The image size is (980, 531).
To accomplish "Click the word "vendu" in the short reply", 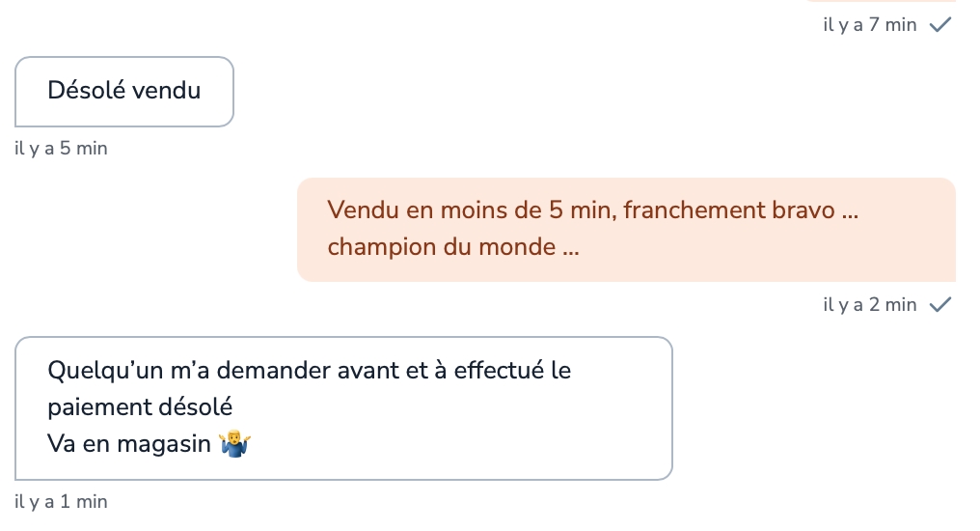I will 166,92.
